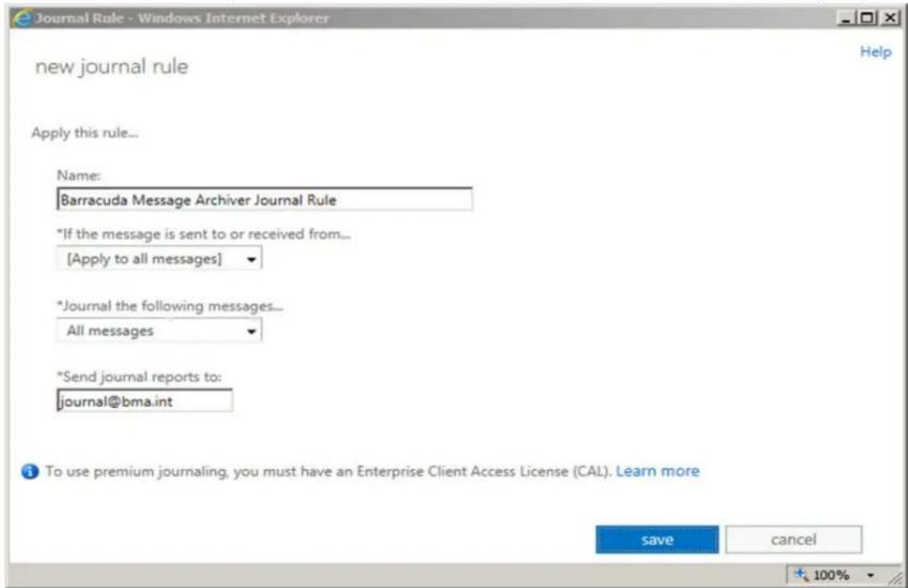
Task: Click the rule Name input field
Action: 265,199
